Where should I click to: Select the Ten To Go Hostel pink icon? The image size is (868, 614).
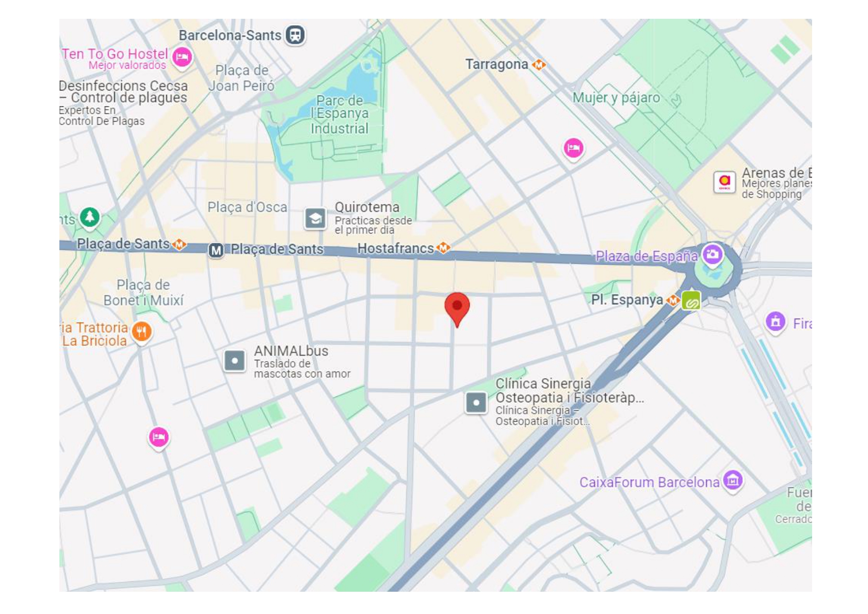pyautogui.click(x=182, y=57)
